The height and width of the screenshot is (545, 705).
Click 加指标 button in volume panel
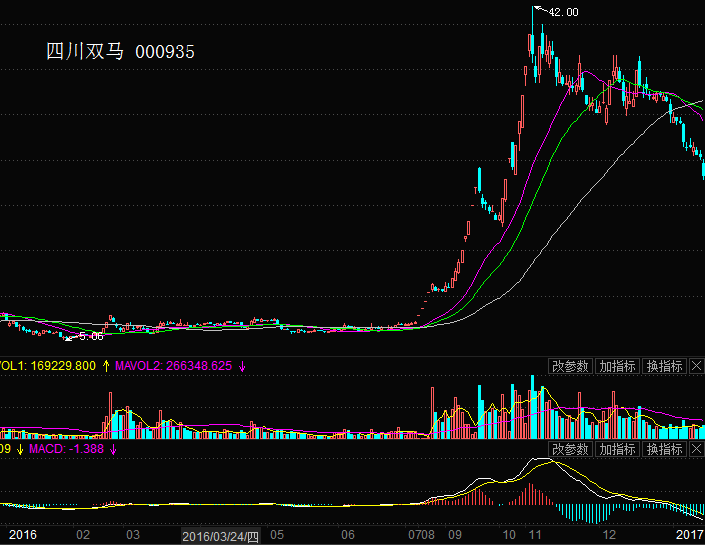coord(617,367)
